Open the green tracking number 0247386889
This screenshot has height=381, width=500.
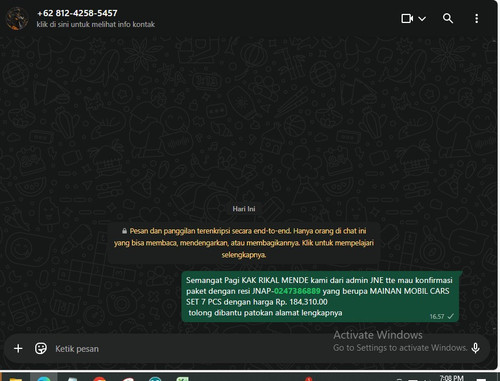point(297,291)
